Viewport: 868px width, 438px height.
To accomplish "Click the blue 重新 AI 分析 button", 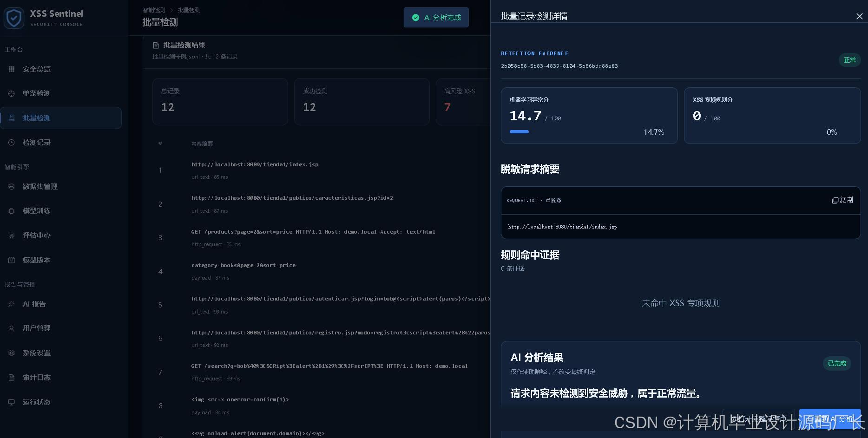I will click(x=830, y=419).
